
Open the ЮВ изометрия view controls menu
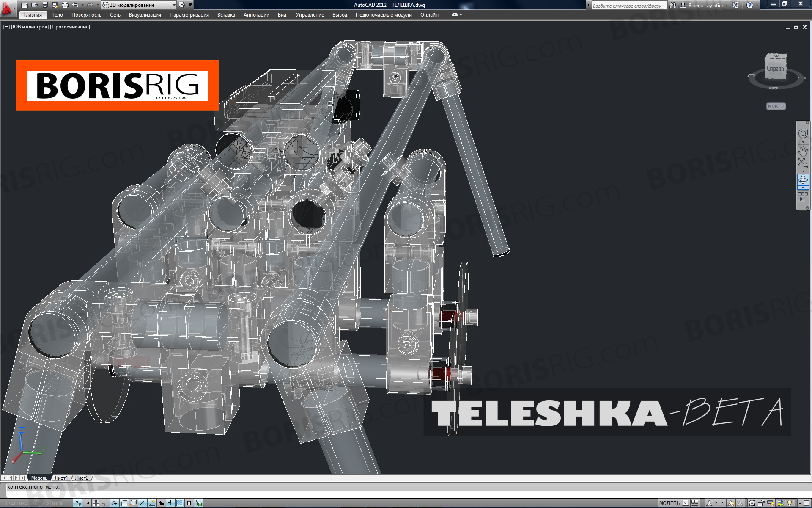[30, 27]
